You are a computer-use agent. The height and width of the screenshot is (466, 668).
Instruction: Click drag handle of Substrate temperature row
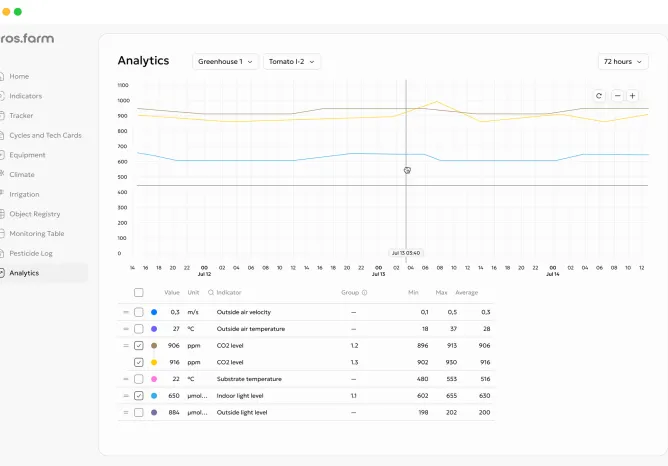coord(126,379)
